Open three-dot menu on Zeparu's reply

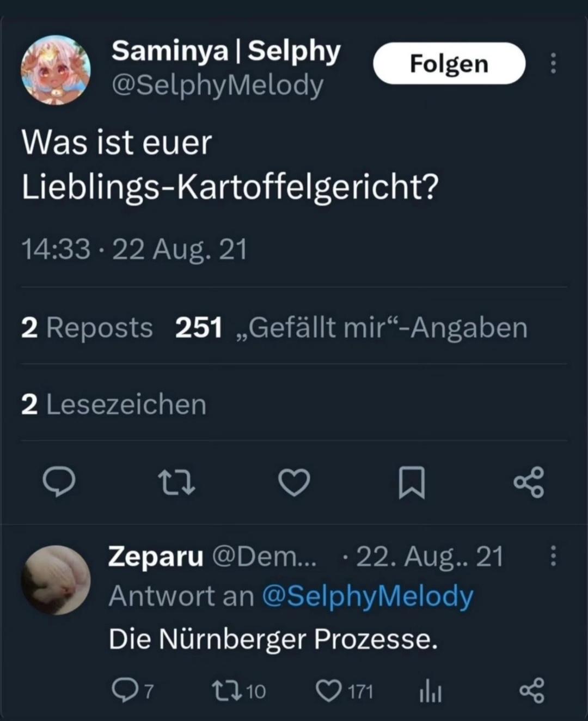coord(553,557)
